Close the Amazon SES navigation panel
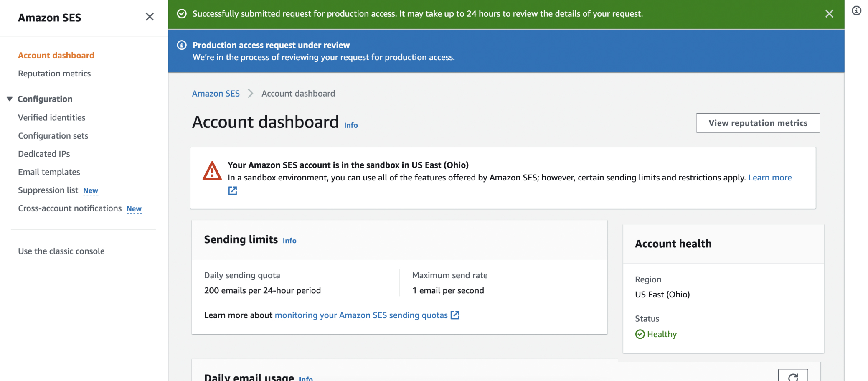Viewport: 868px width, 381px height. 150,17
